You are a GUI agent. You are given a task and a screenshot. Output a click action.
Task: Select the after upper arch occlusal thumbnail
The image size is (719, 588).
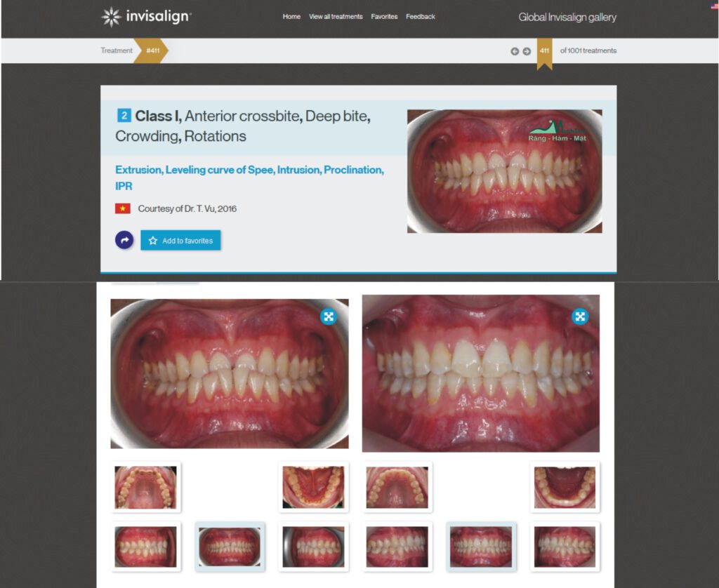click(x=397, y=487)
